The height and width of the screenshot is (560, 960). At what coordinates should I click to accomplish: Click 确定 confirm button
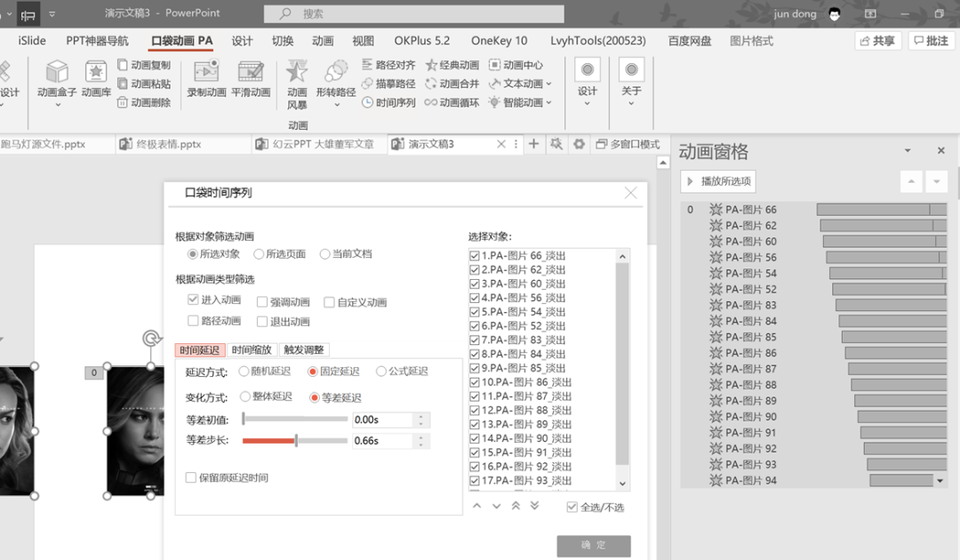click(594, 545)
